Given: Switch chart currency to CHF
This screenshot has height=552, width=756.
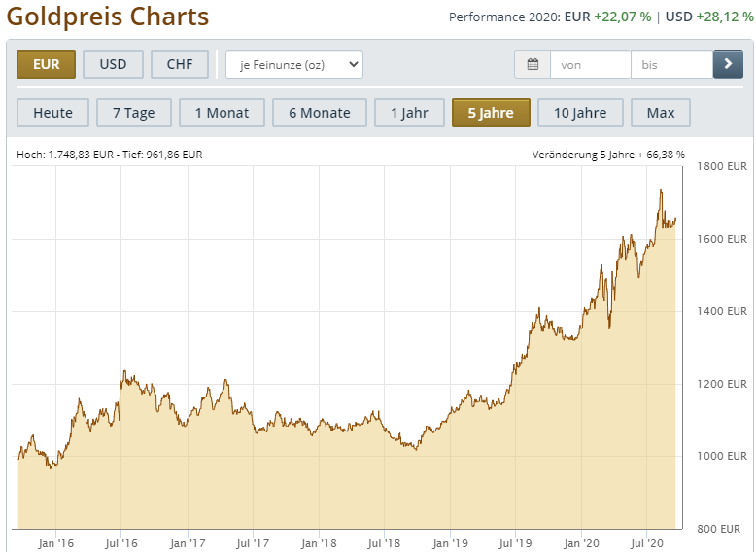Looking at the screenshot, I should coord(180,64).
